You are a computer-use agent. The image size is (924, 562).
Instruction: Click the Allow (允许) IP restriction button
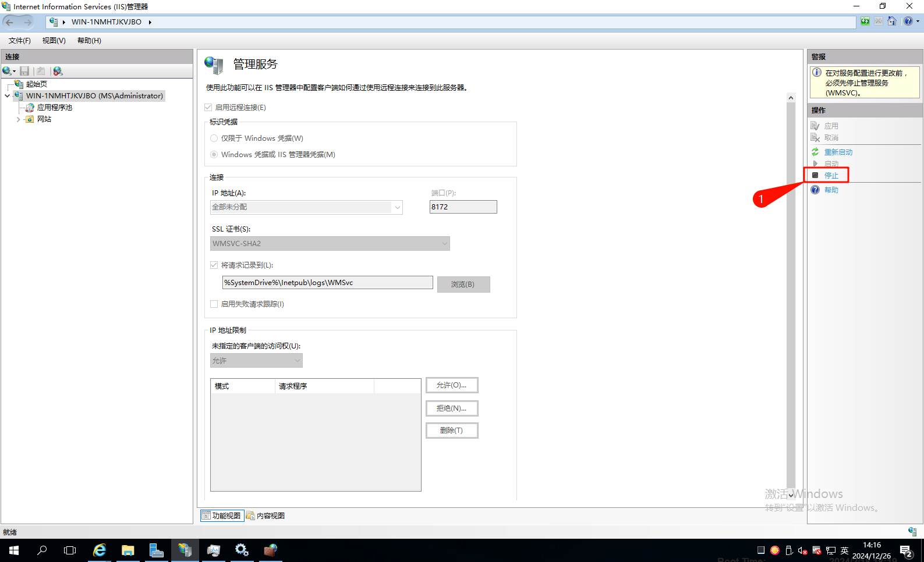click(452, 385)
